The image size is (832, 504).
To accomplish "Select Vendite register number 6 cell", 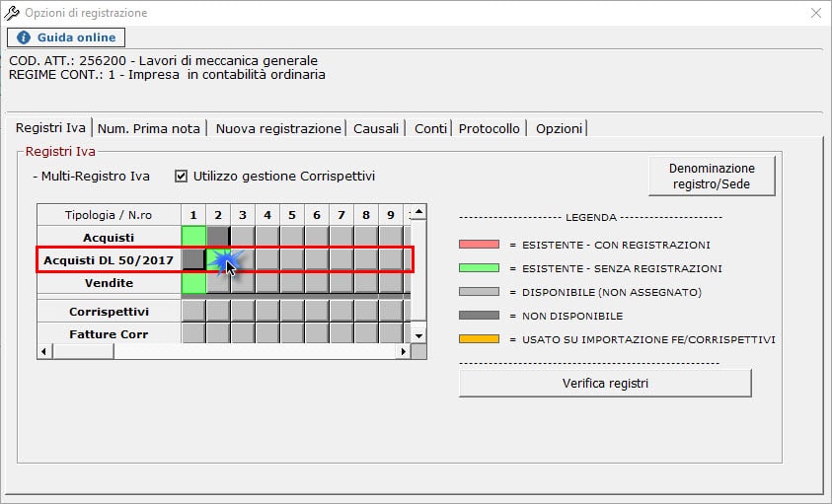I will coord(317,282).
